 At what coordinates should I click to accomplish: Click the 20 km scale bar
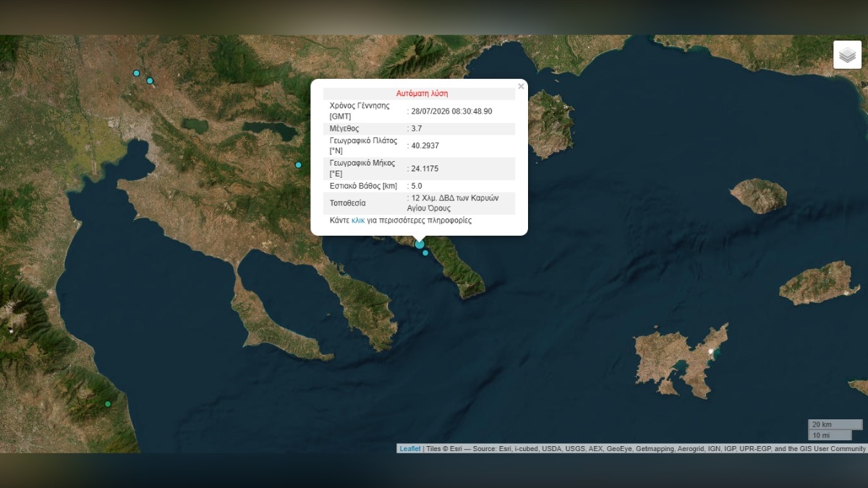(x=835, y=424)
